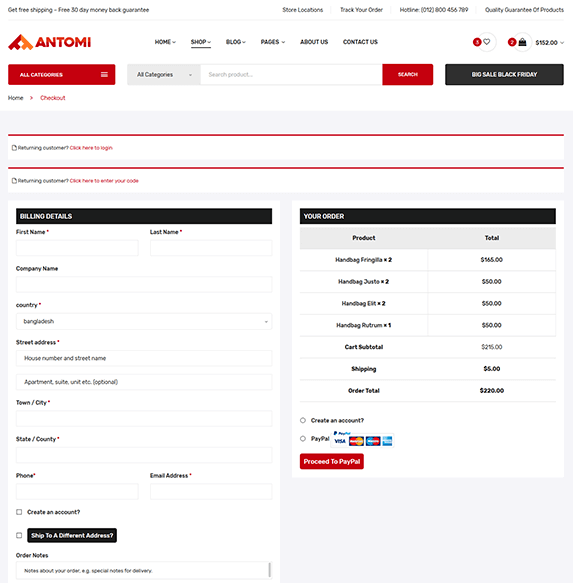Screen dimensions: 573x583
Task: Focus the First Name input field
Action: pyautogui.click(x=77, y=248)
